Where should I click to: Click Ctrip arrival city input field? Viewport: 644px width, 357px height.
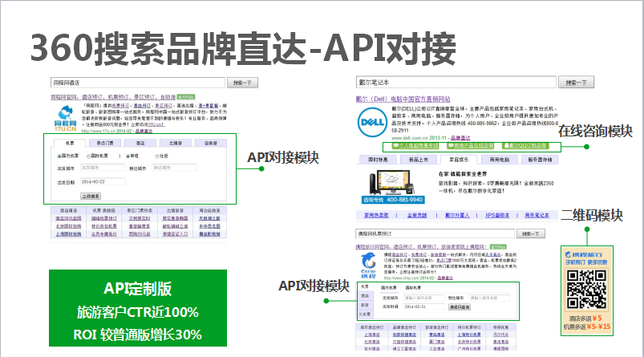click(x=489, y=298)
